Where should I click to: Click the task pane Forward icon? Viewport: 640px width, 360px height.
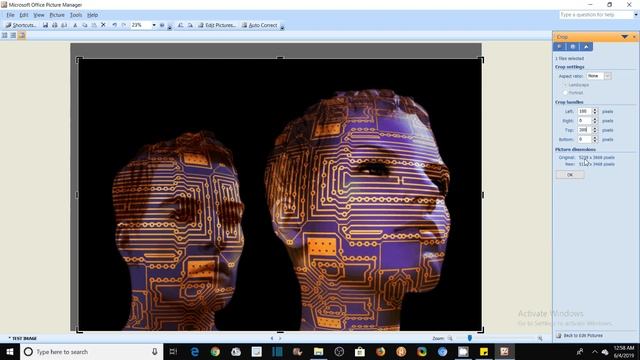click(573, 47)
